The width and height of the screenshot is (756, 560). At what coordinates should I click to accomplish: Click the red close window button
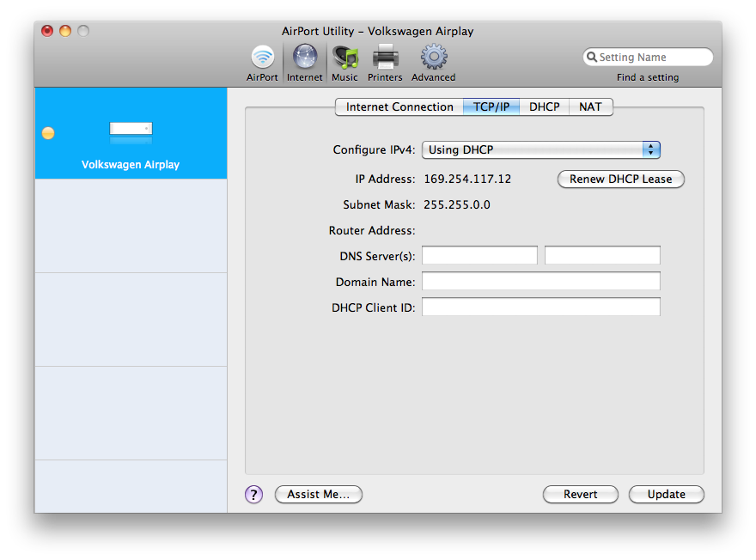47,31
